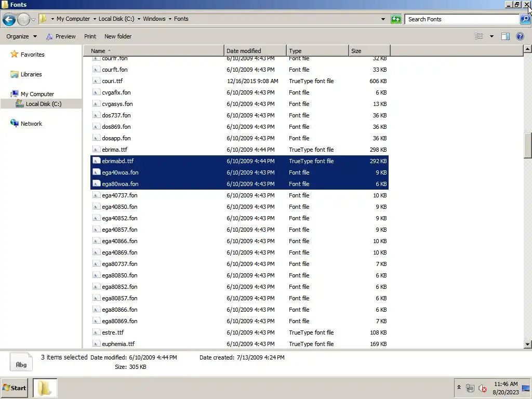Click the ega40woa.fon file icon

click(x=96, y=172)
